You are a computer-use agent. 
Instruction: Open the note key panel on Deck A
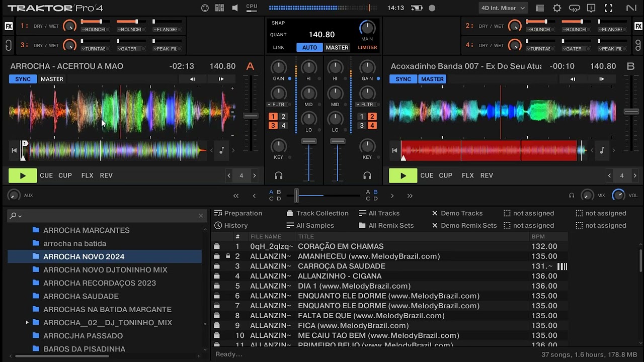point(221,150)
